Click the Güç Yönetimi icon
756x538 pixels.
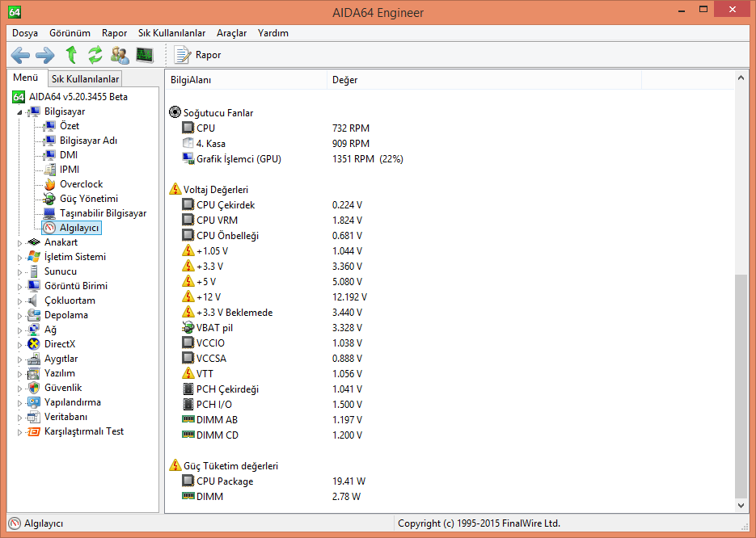(49, 199)
